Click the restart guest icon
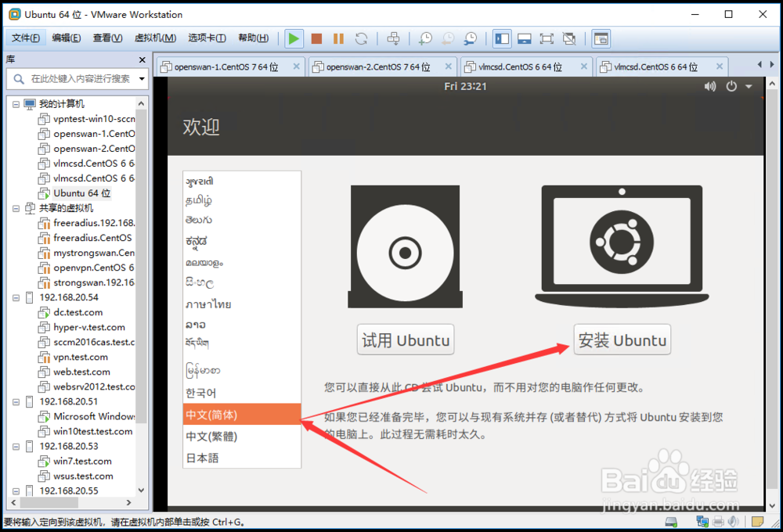783x532 pixels. [x=361, y=38]
